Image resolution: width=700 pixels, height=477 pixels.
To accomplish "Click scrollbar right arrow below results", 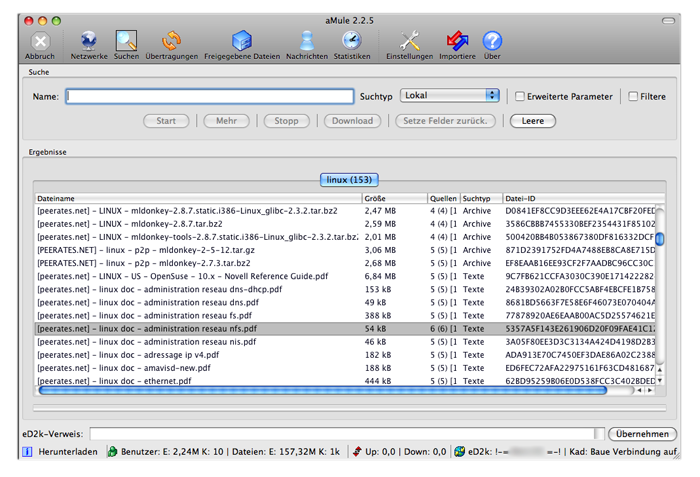I will tap(650, 390).
